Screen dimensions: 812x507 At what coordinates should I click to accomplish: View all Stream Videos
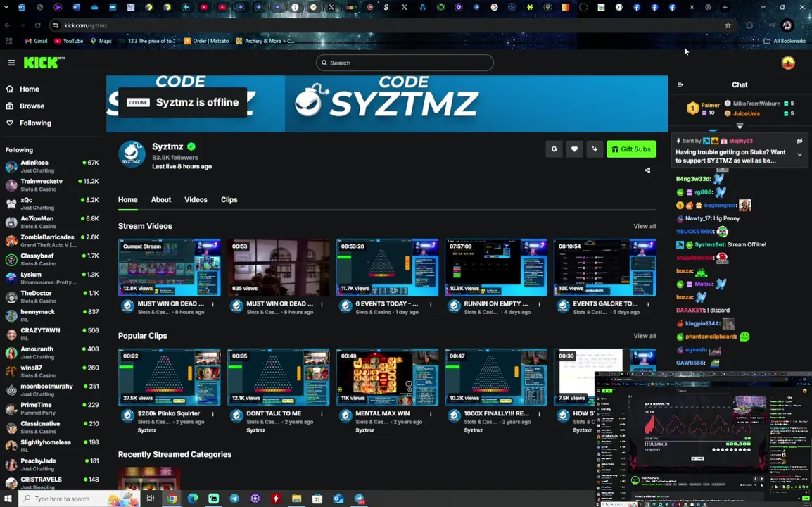645,226
